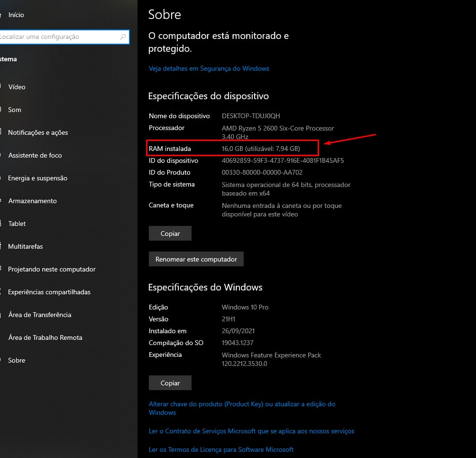Viewport: 476px width, 458px height.
Task: Click 'Renomear este computador' button
Action: (196, 259)
